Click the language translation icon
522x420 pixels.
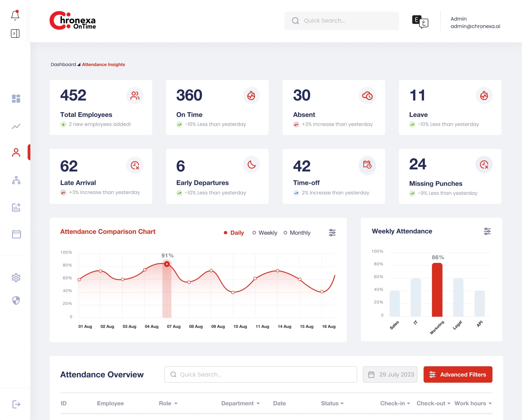420,22
